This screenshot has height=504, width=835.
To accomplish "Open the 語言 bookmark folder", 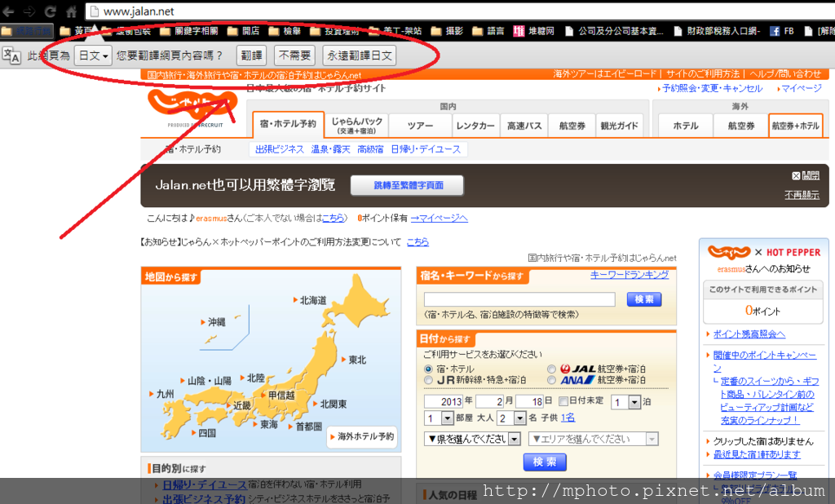I will tap(488, 31).
